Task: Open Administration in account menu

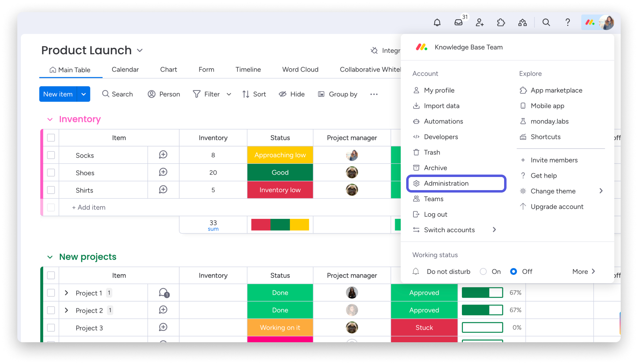Action: [456, 183]
